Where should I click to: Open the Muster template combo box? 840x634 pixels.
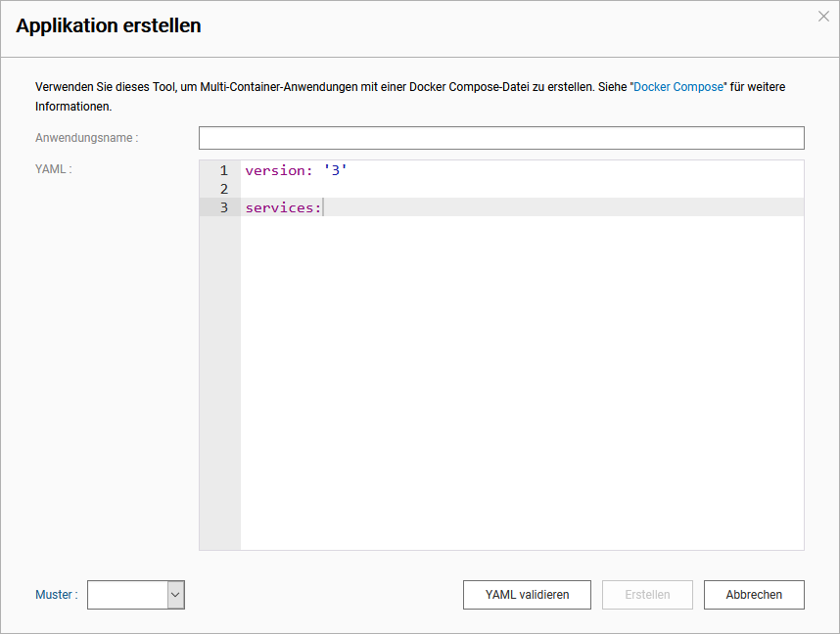click(127, 595)
